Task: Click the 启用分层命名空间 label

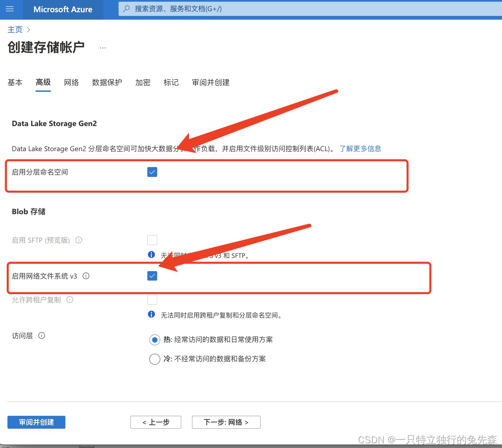Action: point(40,172)
